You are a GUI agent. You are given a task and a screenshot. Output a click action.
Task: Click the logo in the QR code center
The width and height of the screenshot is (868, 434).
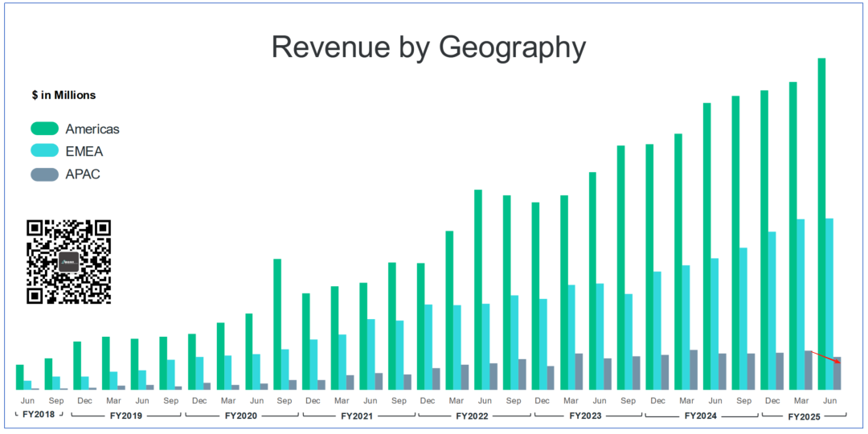click(x=69, y=262)
